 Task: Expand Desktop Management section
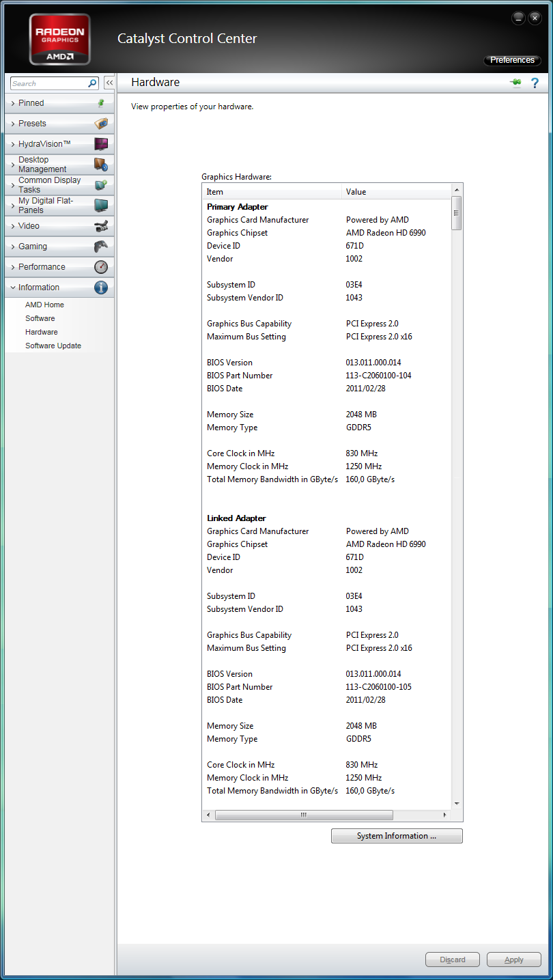coord(59,165)
